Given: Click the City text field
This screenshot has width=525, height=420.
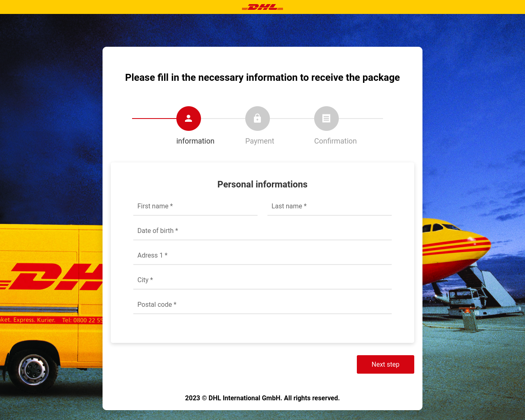Looking at the screenshot, I should [x=262, y=280].
